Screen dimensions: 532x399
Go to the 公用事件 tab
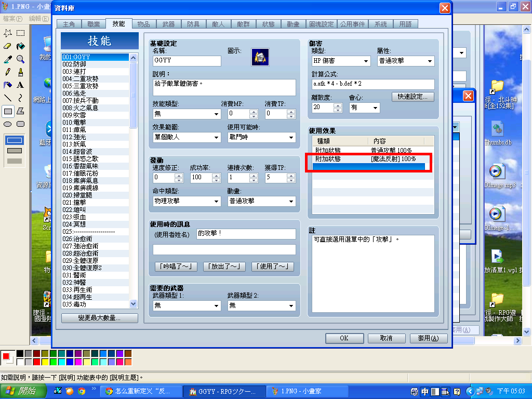coord(353,24)
